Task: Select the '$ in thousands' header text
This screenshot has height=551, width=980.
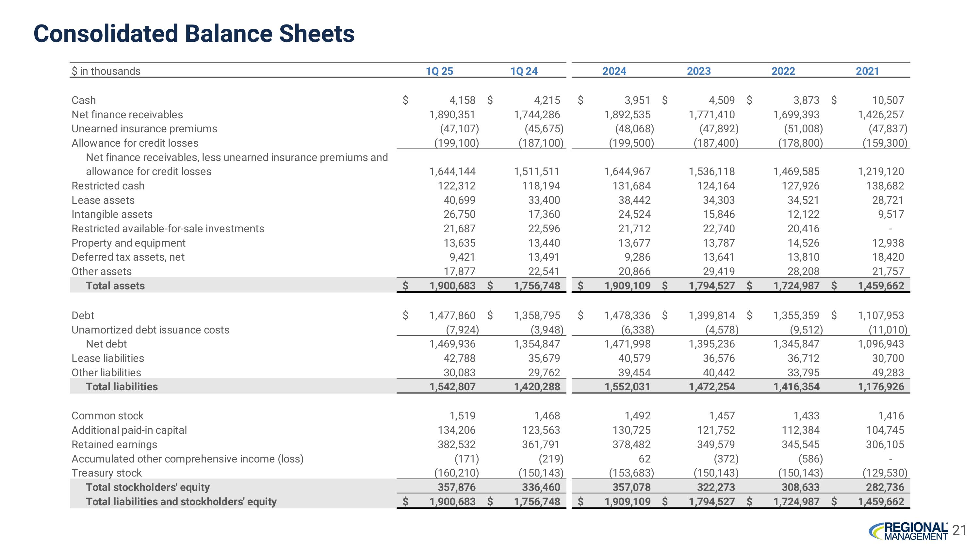Action: click(x=106, y=71)
